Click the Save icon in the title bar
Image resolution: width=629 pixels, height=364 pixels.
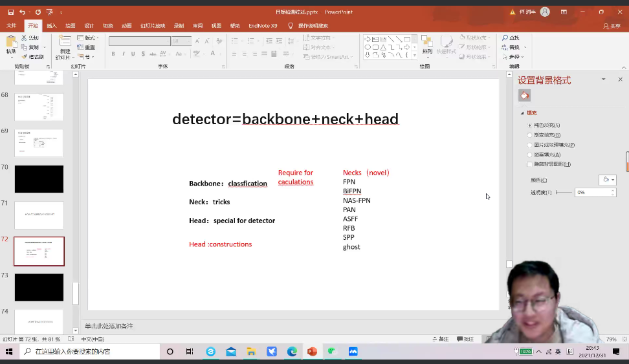point(11,12)
